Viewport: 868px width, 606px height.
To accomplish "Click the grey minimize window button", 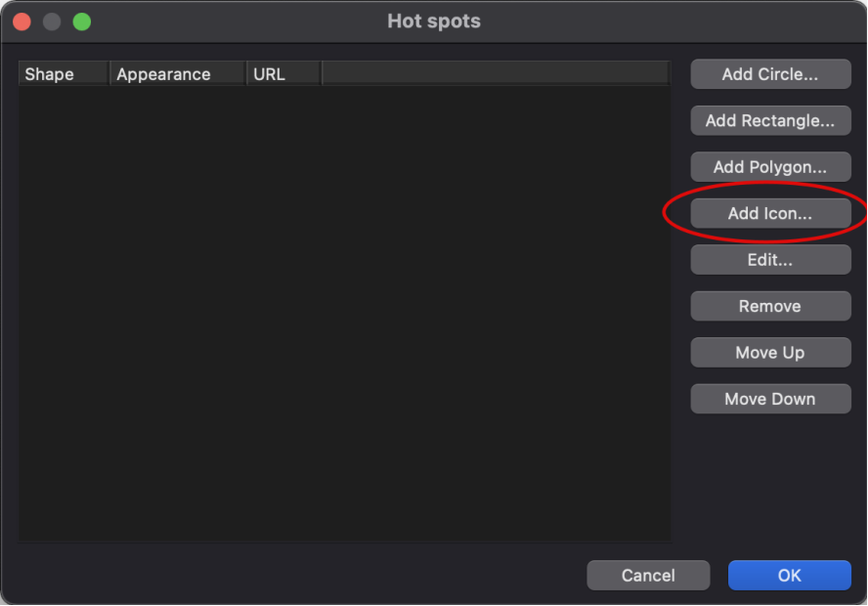I will click(52, 22).
